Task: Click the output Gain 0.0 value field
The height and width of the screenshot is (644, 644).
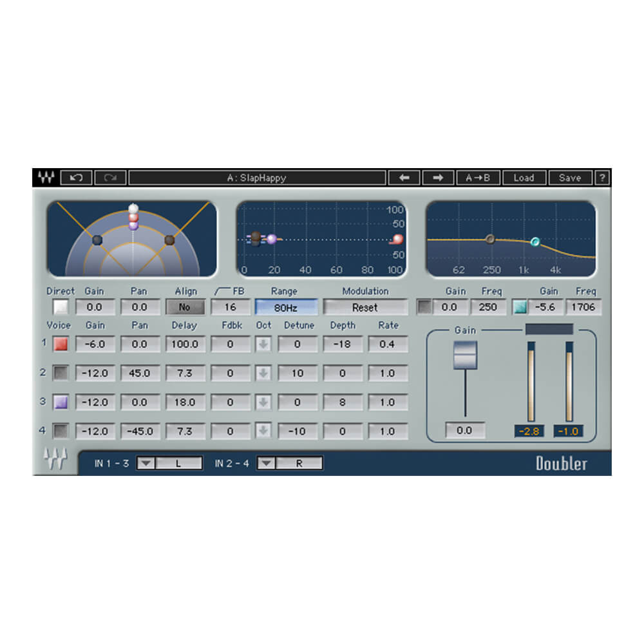Action: [x=465, y=430]
